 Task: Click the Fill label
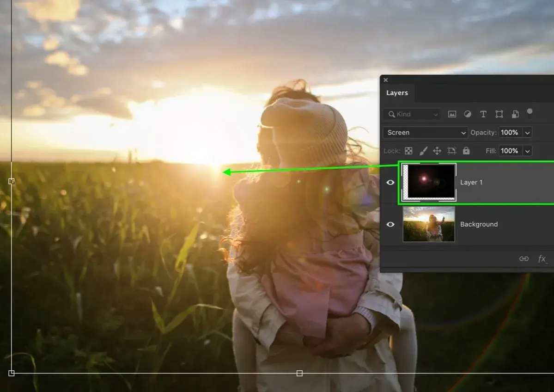point(491,151)
